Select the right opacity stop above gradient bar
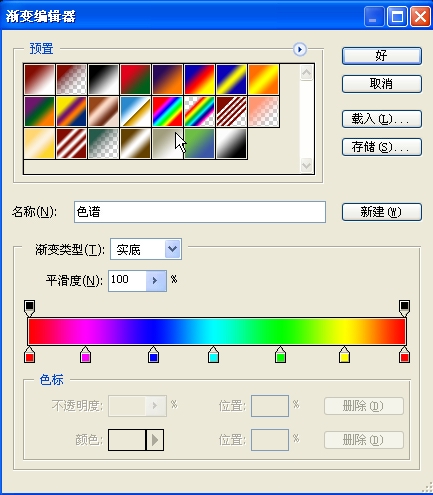The image size is (433, 495). coord(404,308)
